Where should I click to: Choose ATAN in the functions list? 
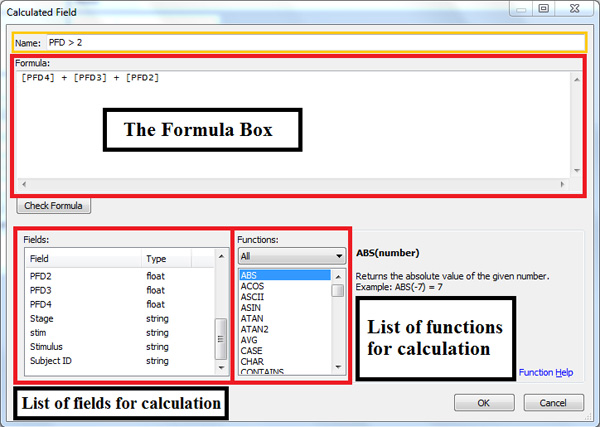tap(285, 318)
